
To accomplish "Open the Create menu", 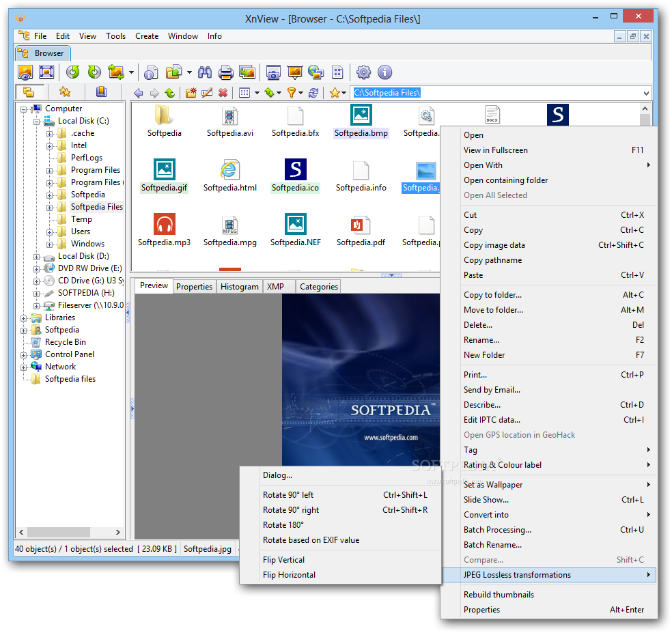I will [x=147, y=36].
